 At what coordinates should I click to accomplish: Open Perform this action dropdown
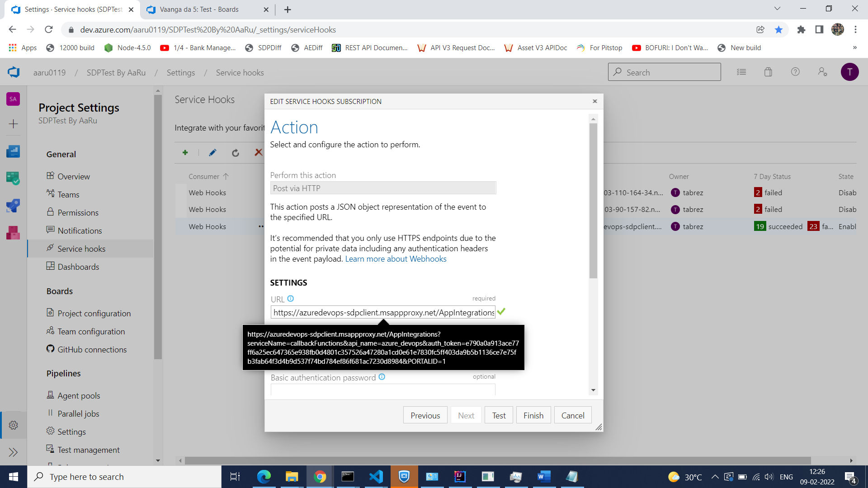click(382, 188)
